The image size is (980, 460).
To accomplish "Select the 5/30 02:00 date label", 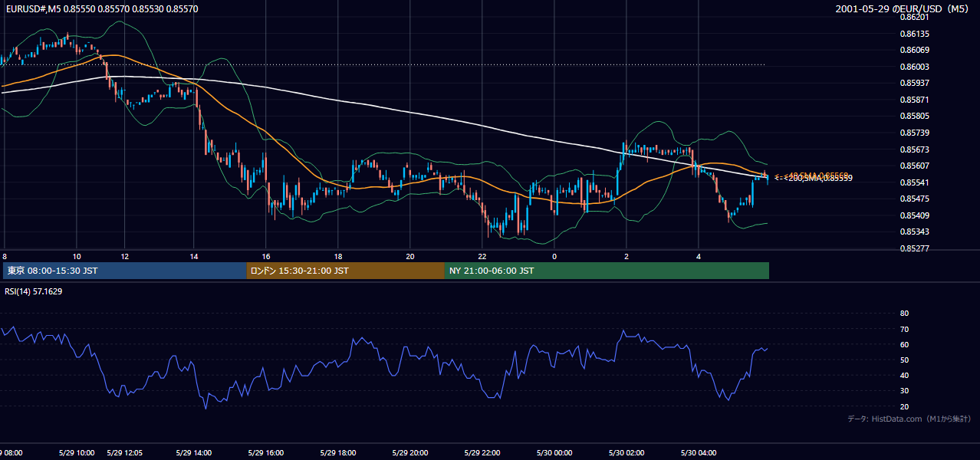I will [x=626, y=453].
